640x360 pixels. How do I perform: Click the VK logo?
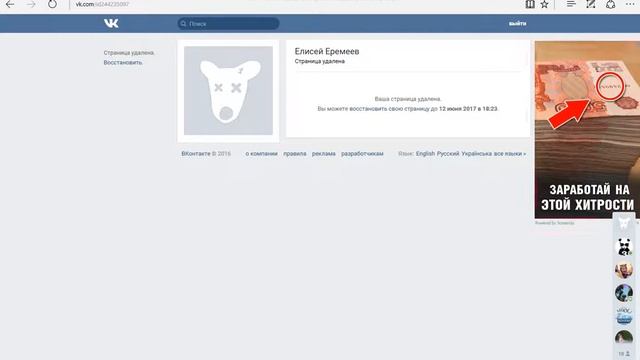click(111, 23)
